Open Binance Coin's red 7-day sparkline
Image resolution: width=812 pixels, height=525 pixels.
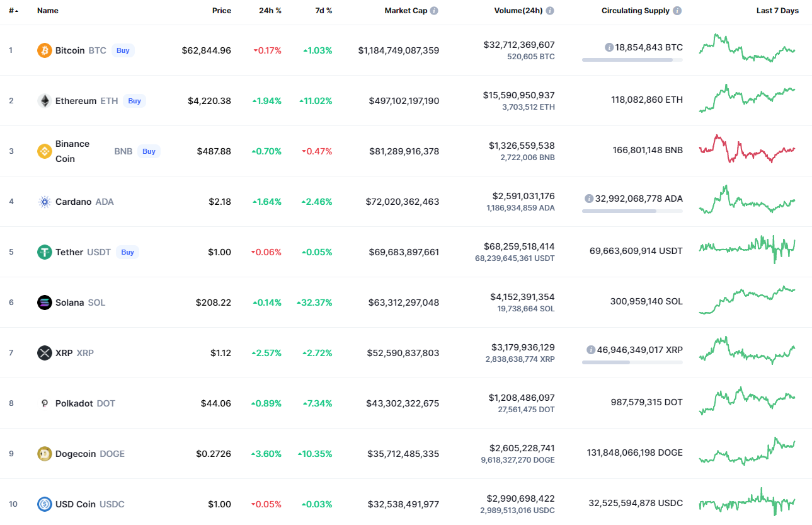pos(747,149)
